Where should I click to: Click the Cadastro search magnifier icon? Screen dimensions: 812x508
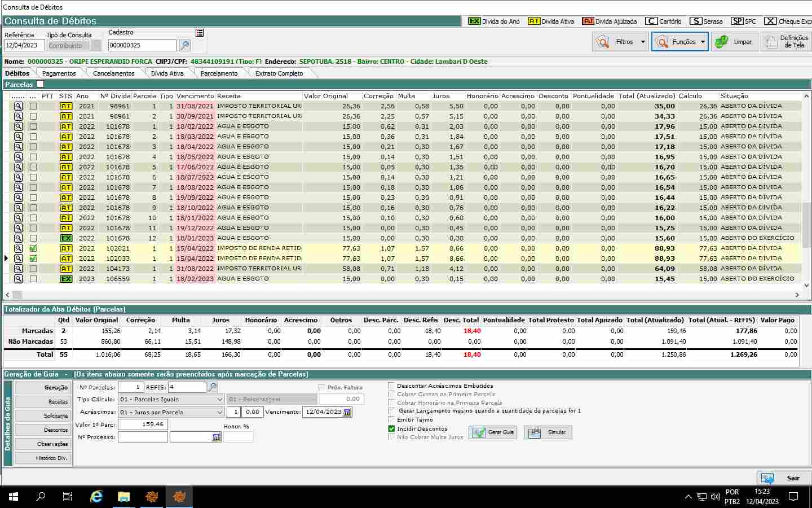(x=184, y=45)
